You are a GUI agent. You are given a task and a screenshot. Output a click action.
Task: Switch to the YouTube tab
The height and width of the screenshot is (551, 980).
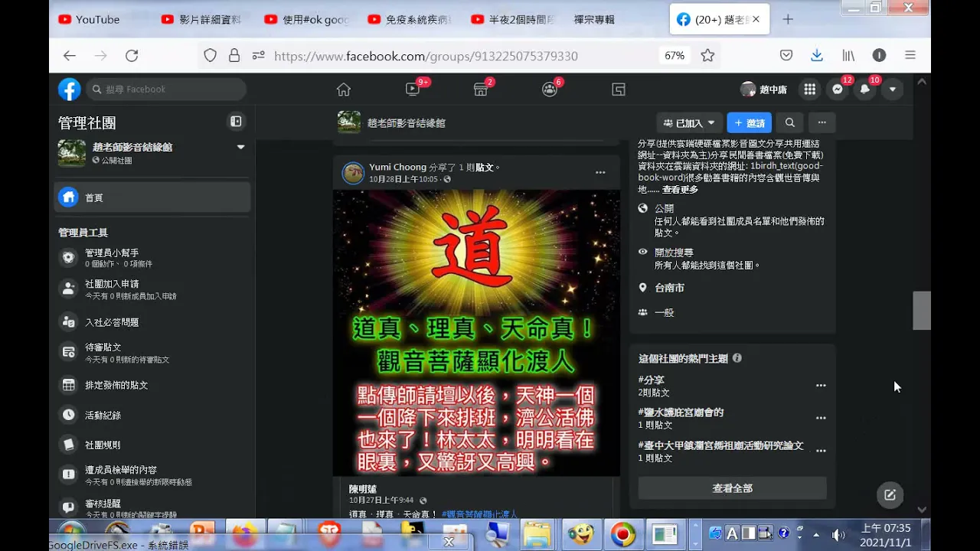[x=100, y=19]
